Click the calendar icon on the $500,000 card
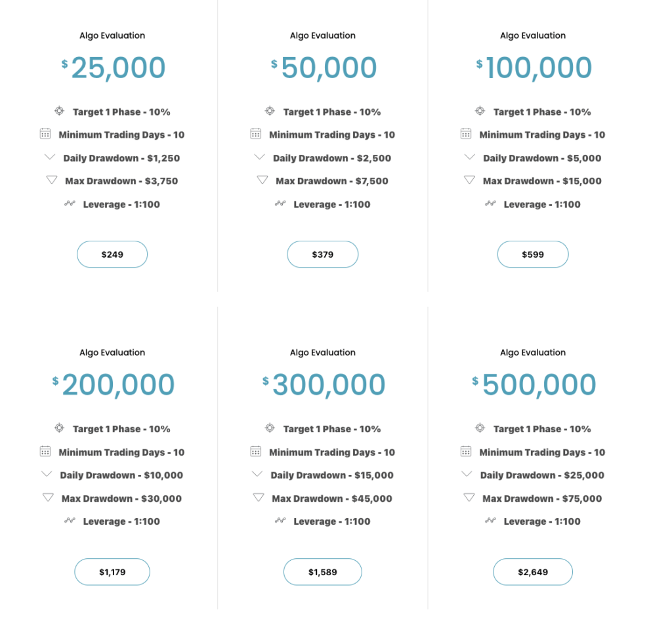The width and height of the screenshot is (672, 631). click(x=466, y=451)
